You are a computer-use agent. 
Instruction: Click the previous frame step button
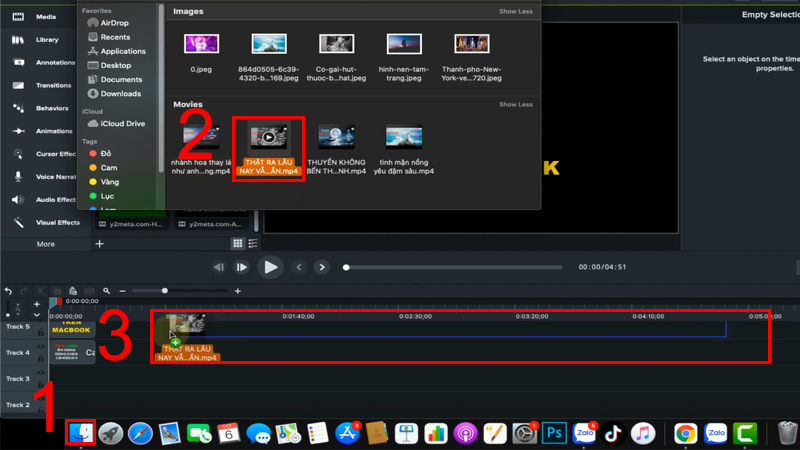(x=219, y=267)
